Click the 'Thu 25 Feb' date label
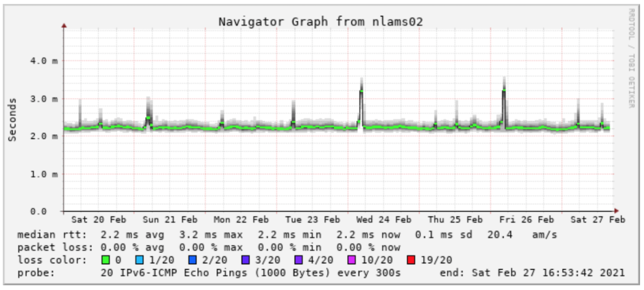The height and width of the screenshot is (290, 644). point(455,220)
